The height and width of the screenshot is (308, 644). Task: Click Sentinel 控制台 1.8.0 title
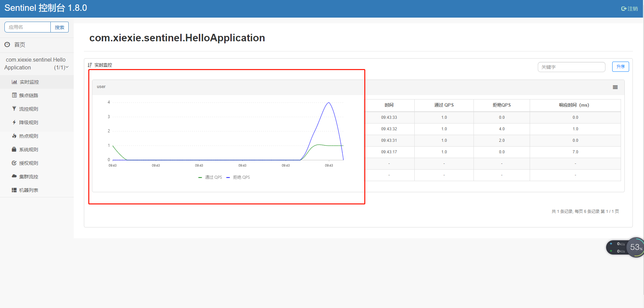(x=46, y=8)
